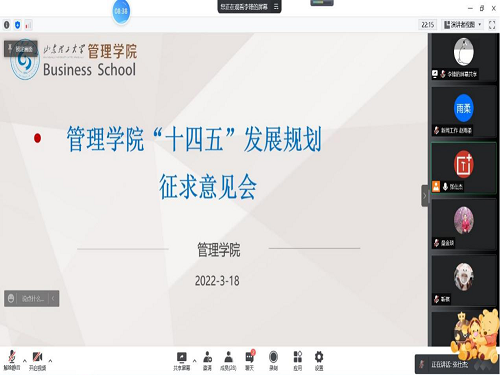Select the 雨柔 participant thumbnail
Screen dimensions: 500x375
click(463, 112)
